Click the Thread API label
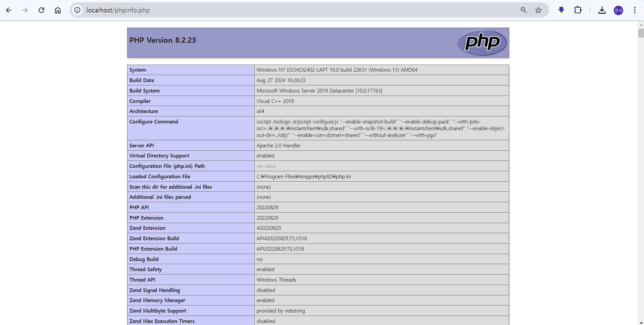The width and height of the screenshot is (644, 325). tap(142, 280)
